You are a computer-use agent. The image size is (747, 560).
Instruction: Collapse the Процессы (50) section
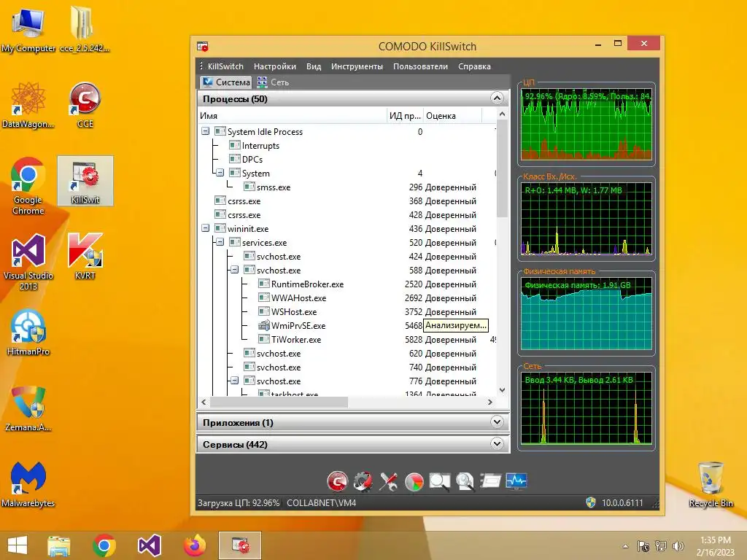(x=497, y=98)
